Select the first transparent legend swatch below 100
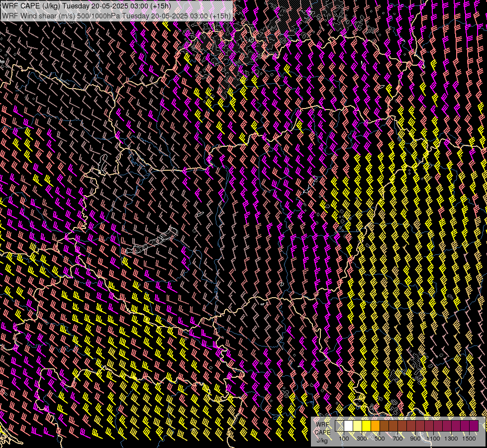487x448 pixels. click(339, 426)
